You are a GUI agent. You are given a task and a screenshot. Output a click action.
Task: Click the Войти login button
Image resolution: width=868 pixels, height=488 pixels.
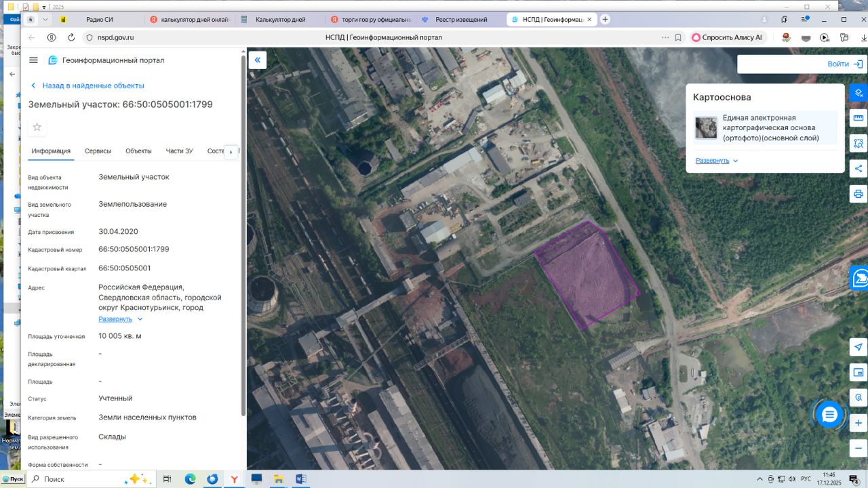[x=844, y=64]
